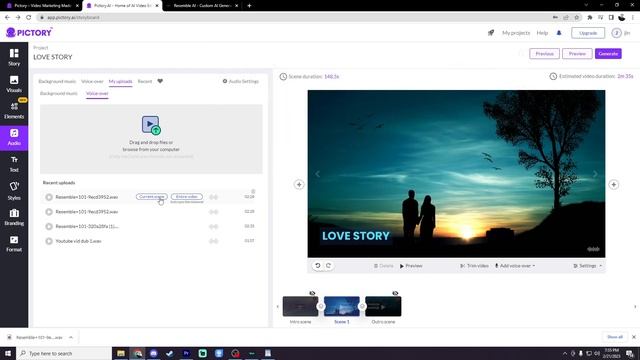Click the Previous button

tap(544, 53)
